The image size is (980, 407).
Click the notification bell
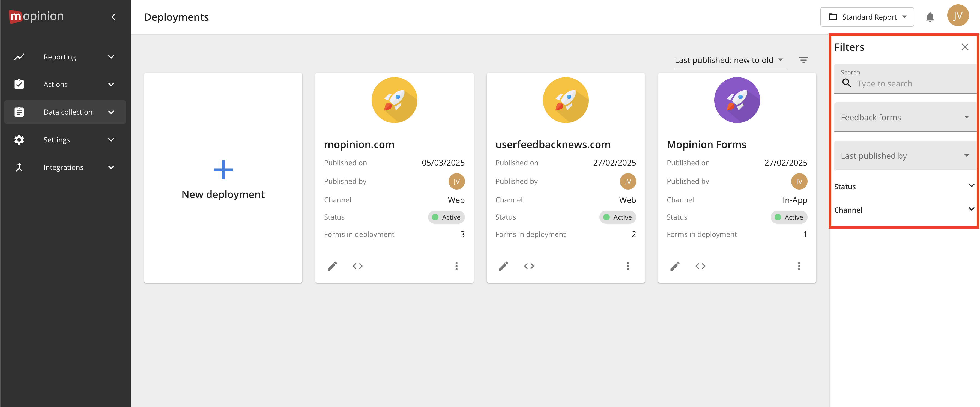click(930, 17)
